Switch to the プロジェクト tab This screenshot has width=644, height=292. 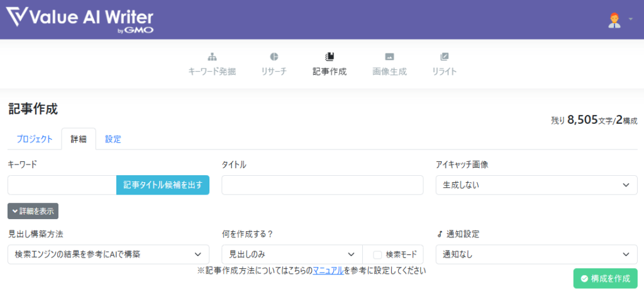[35, 139]
